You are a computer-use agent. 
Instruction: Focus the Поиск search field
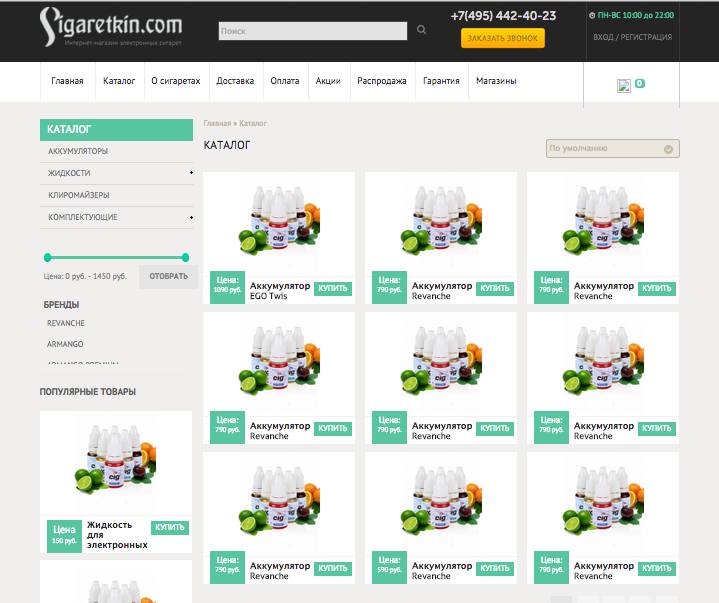[x=313, y=31]
